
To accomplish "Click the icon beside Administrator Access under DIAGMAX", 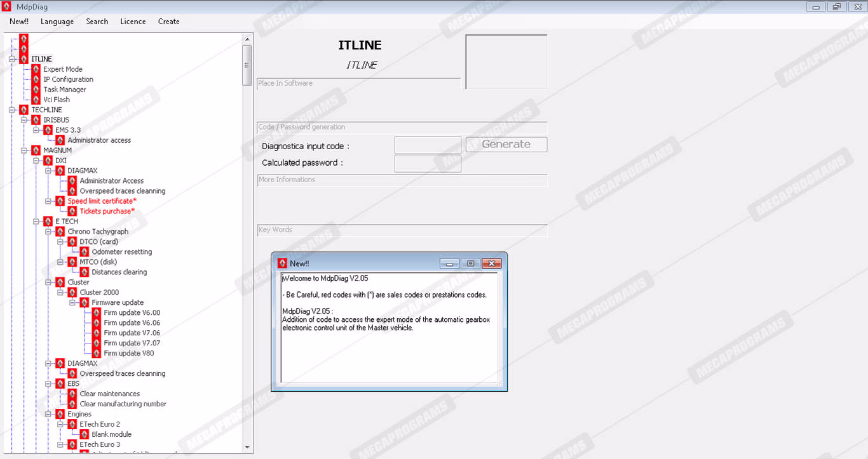I will pos(72,181).
